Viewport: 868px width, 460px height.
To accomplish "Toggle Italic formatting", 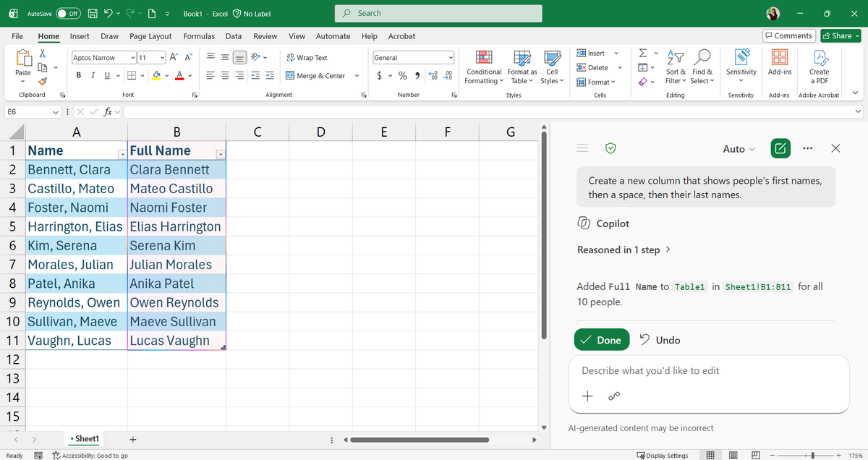I will pyautogui.click(x=93, y=75).
